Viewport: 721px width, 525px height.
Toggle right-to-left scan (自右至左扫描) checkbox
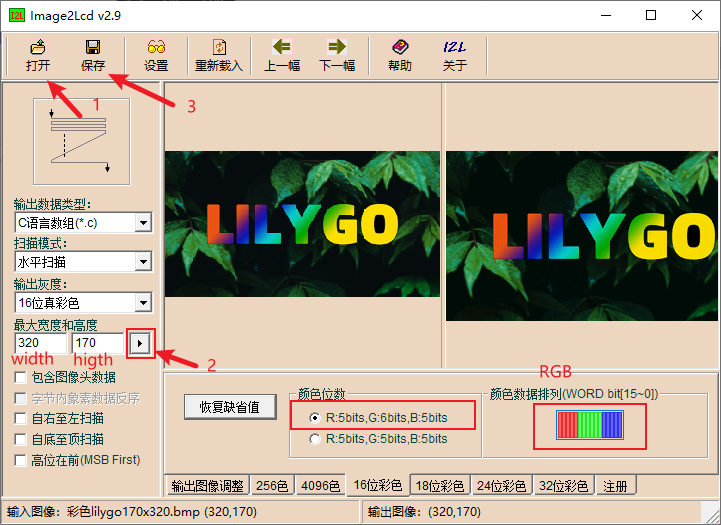[21, 419]
